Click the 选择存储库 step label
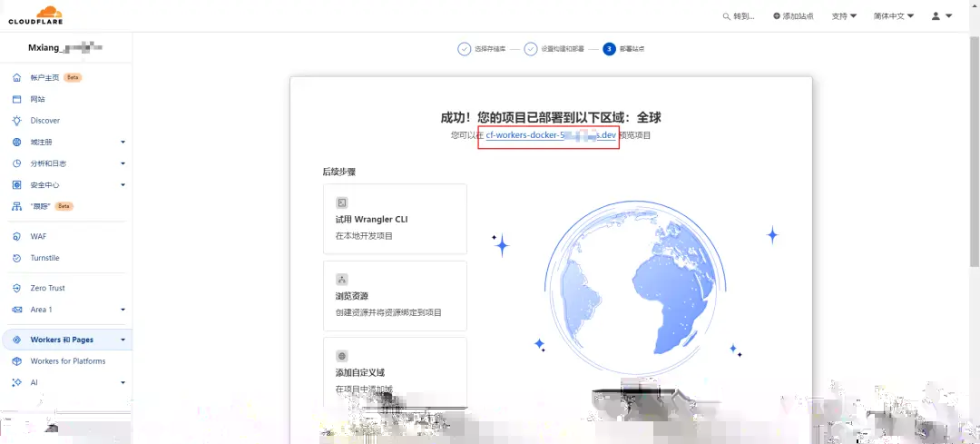 489,49
